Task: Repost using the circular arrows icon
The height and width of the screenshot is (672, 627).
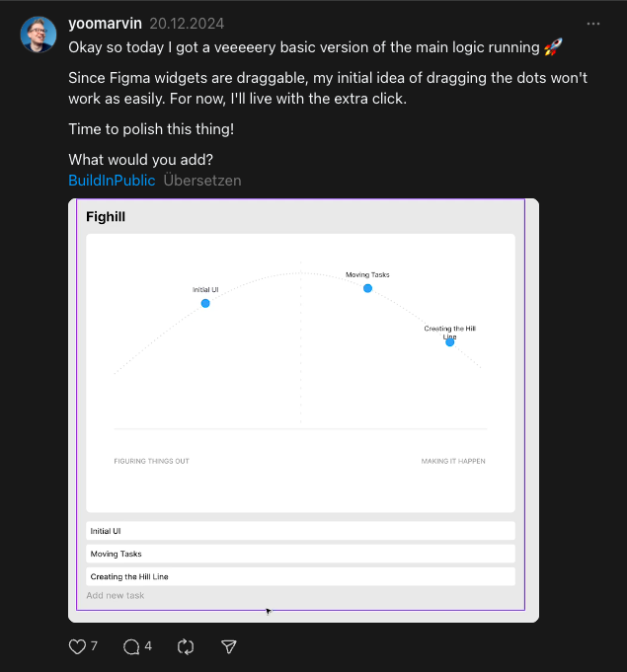Action: pyautogui.click(x=186, y=647)
